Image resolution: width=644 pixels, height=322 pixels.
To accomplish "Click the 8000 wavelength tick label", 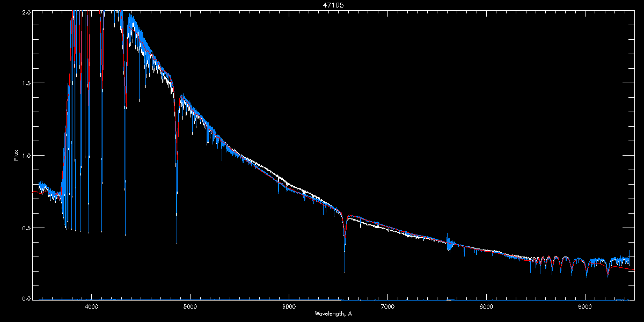I will (x=486, y=306).
